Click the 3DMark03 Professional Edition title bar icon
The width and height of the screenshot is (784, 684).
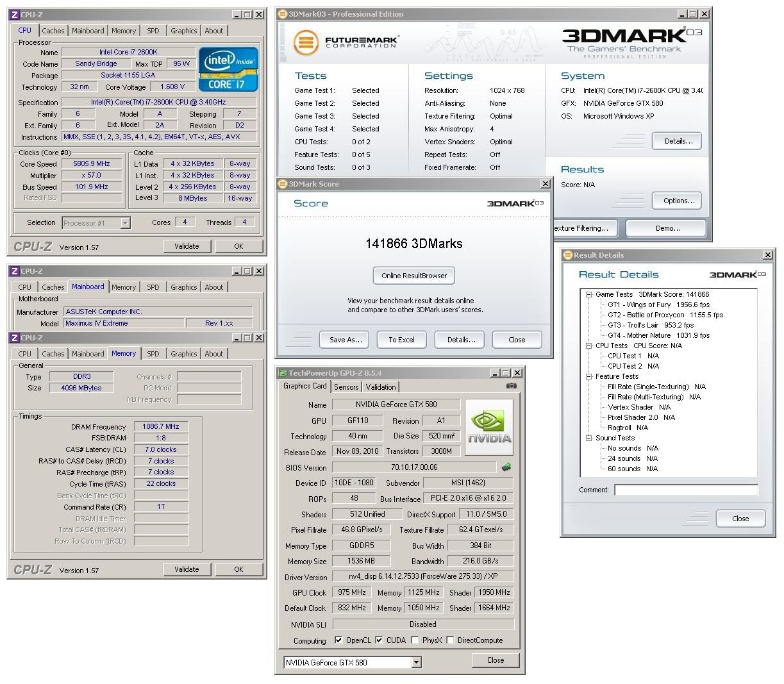pos(283,14)
